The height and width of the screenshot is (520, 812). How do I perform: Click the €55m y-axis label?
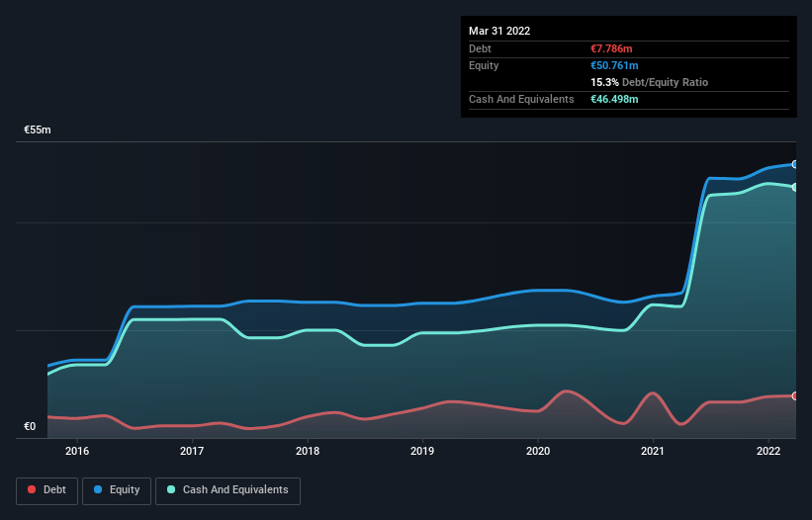coord(38,130)
